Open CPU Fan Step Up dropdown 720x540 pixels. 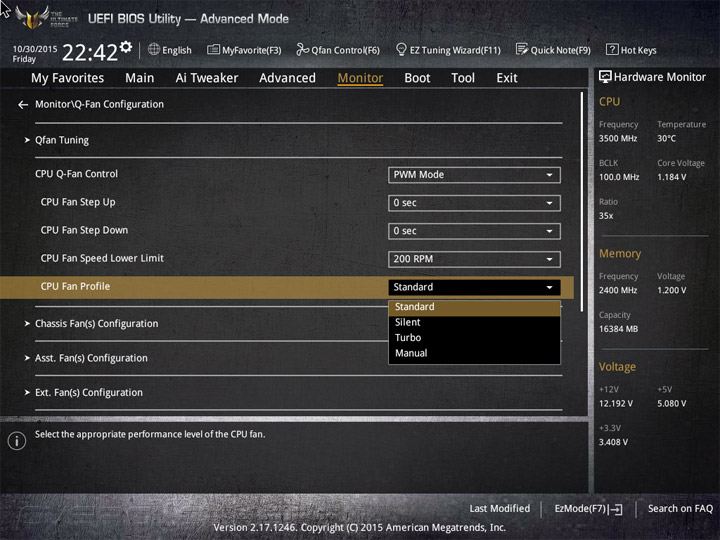[x=474, y=203]
